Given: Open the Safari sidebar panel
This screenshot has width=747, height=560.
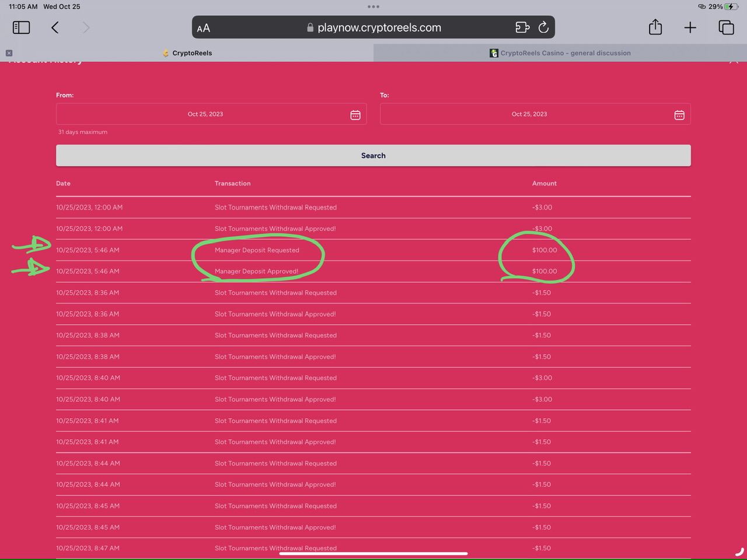Looking at the screenshot, I should click(x=21, y=27).
